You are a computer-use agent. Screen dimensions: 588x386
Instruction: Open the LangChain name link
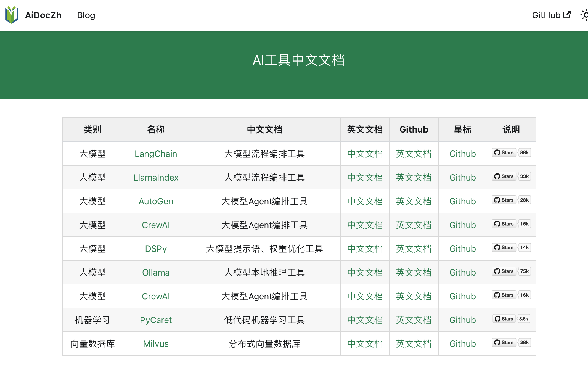pos(156,154)
